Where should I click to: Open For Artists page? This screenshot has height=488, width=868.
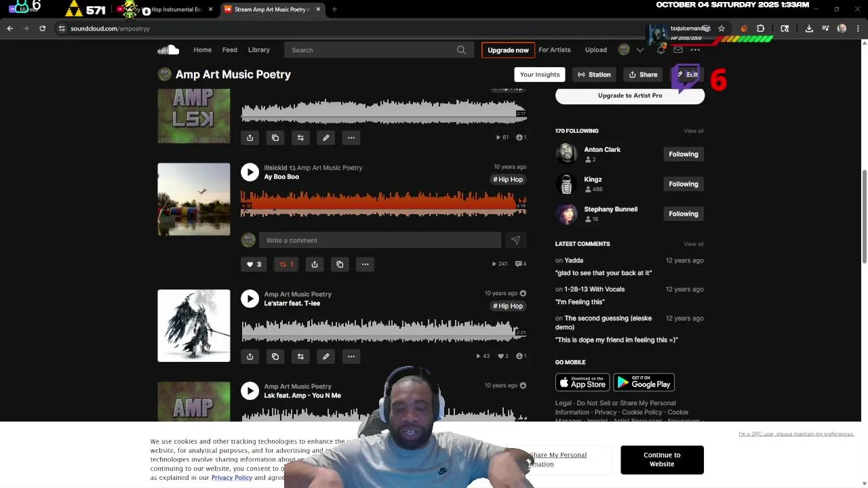point(555,49)
